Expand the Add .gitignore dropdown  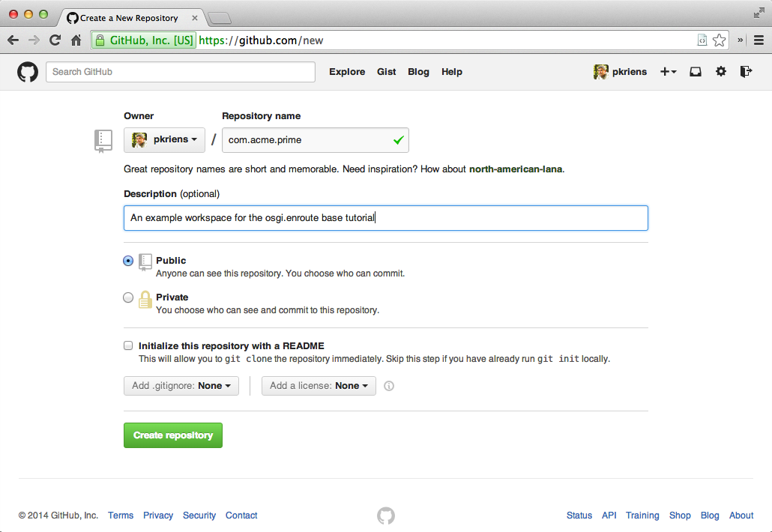181,386
